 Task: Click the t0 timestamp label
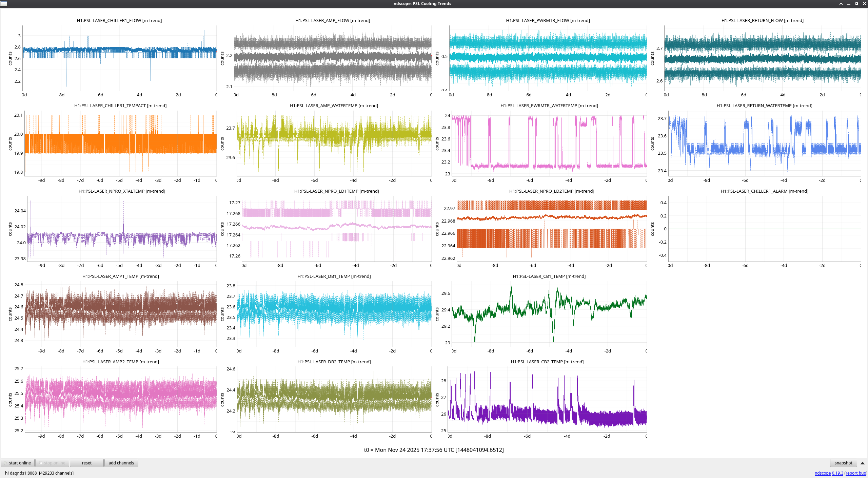[434, 450]
